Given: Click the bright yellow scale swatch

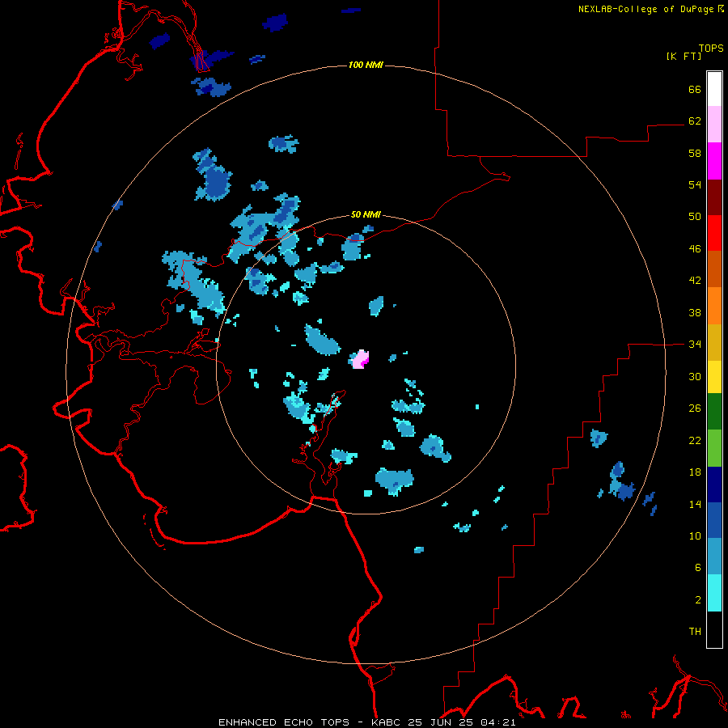Looking at the screenshot, I should (x=714, y=377).
